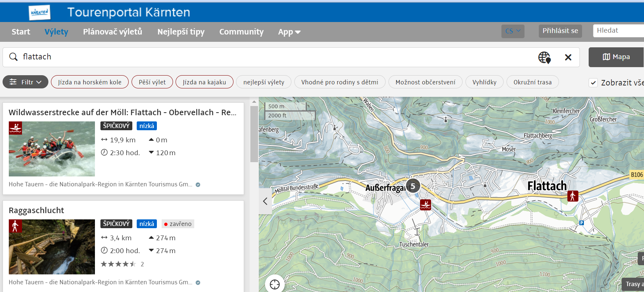Viewport: 644px width, 292px height.
Task: Click the rafting photo thumbnail
Action: pos(52,149)
